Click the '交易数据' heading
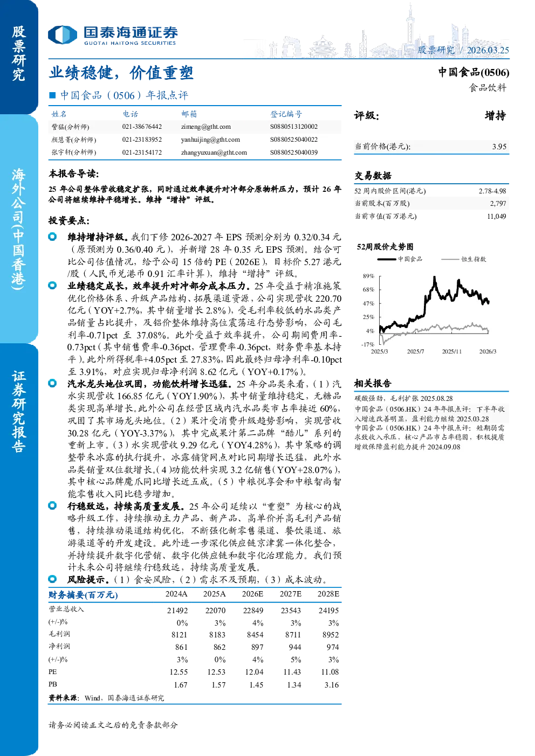535x756 pixels. tap(373, 176)
